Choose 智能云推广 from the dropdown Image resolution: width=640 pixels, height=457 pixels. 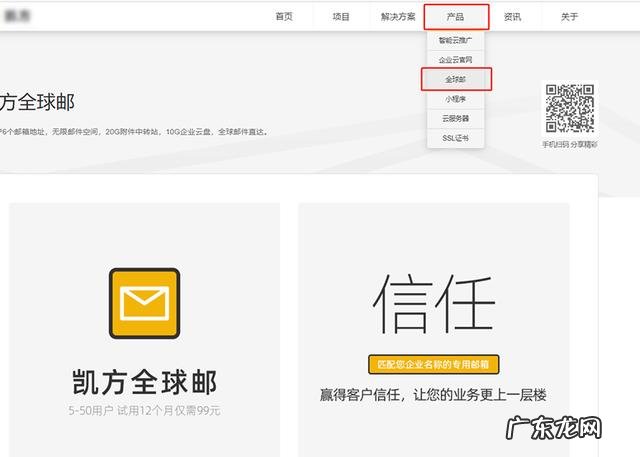pos(456,40)
